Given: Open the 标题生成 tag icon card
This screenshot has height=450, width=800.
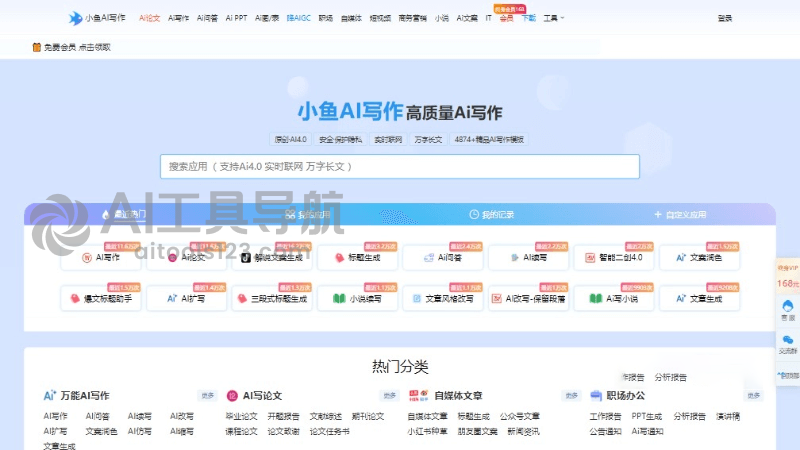Looking at the screenshot, I should pyautogui.click(x=339, y=258).
